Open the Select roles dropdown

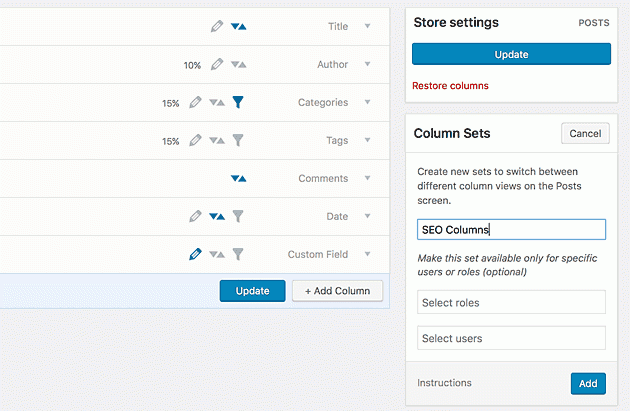[x=511, y=302]
